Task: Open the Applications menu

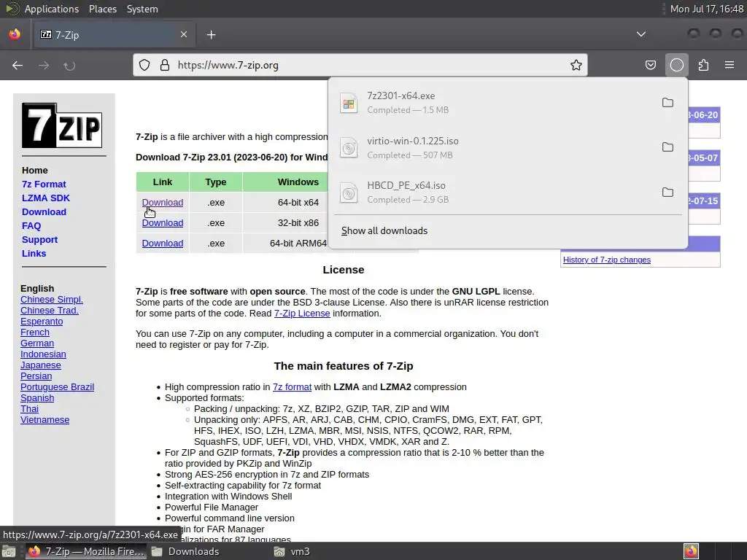Action: [52, 9]
